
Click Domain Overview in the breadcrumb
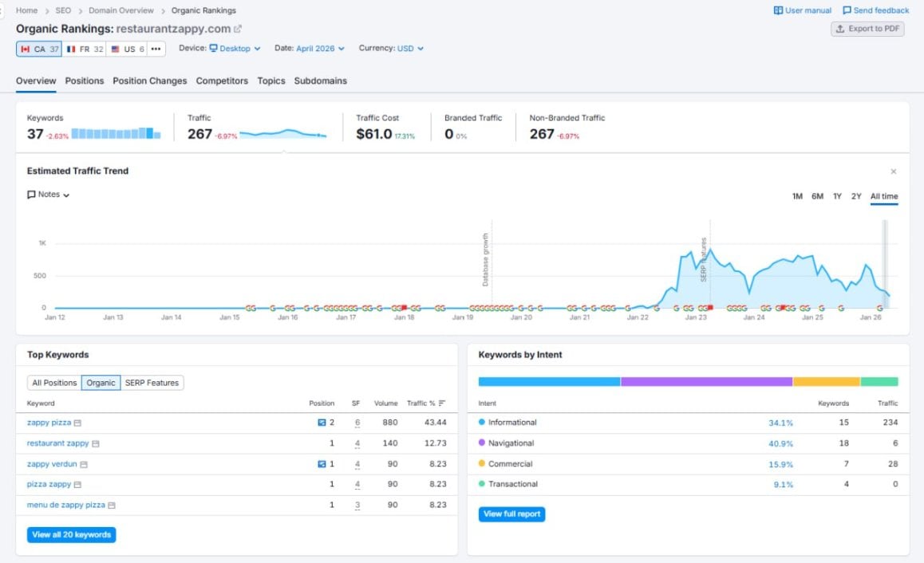(x=120, y=10)
